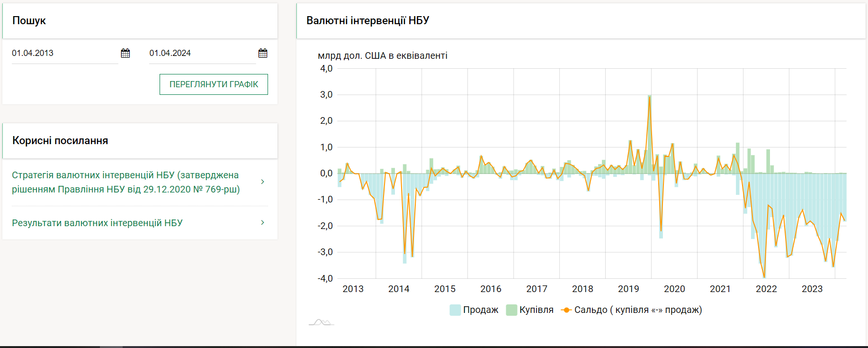Click the Продаж light blue legend swatch
This screenshot has width=868, height=348.
(455, 310)
